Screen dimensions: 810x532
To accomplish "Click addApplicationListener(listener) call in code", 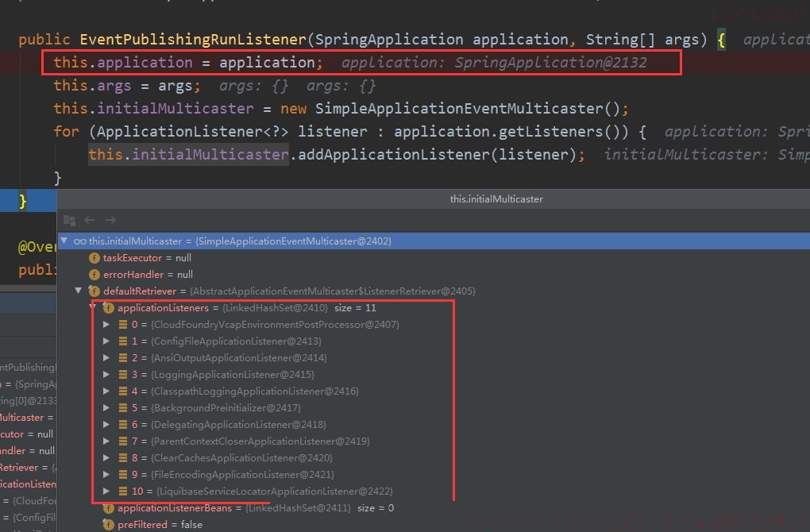I will (x=438, y=154).
